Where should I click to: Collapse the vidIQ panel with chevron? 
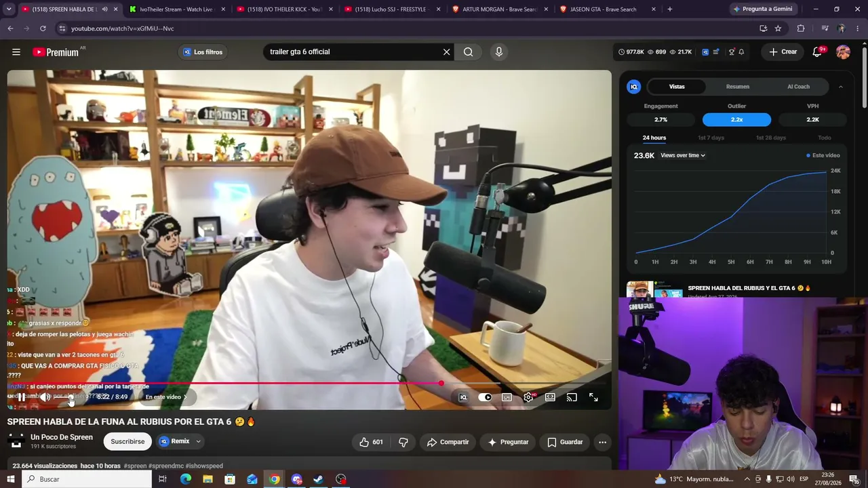840,87
